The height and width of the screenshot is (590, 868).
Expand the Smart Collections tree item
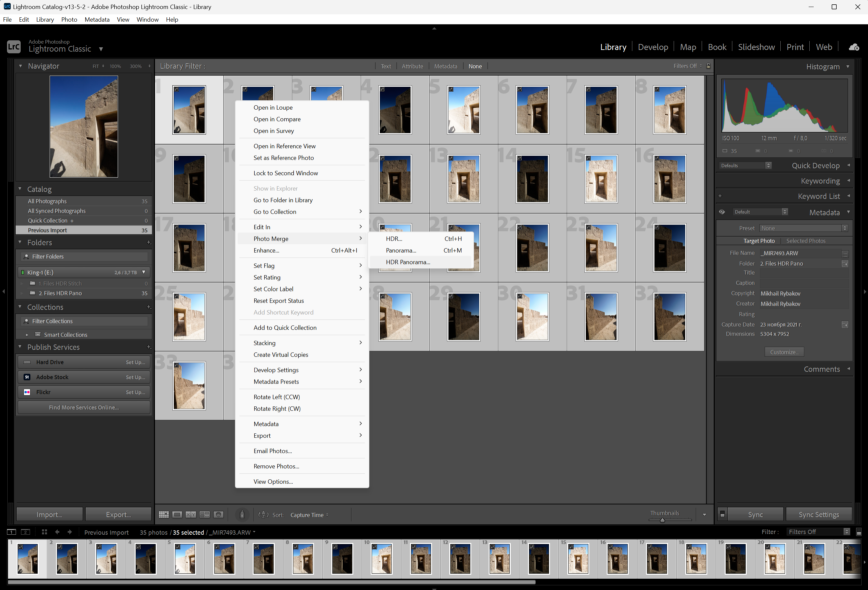point(27,335)
